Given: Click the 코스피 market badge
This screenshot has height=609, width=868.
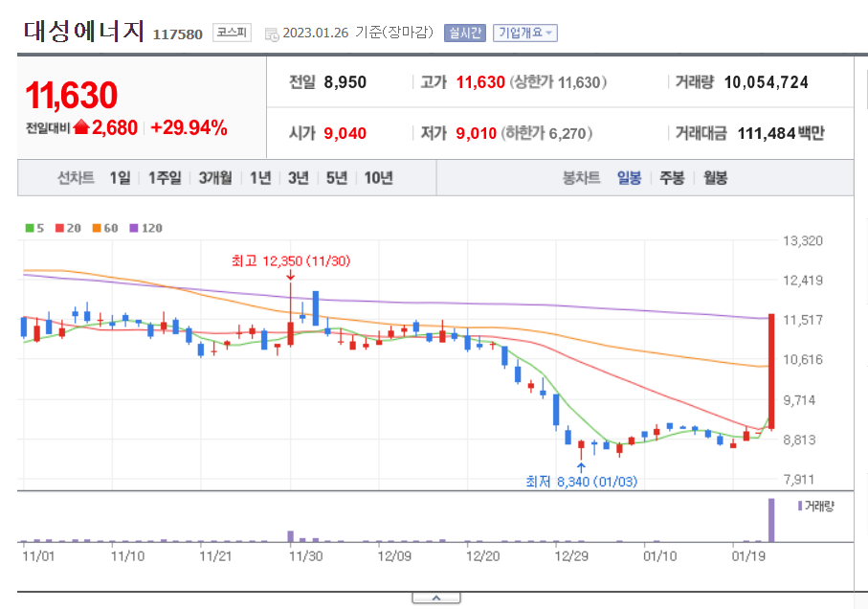Looking at the screenshot, I should pyautogui.click(x=232, y=33).
